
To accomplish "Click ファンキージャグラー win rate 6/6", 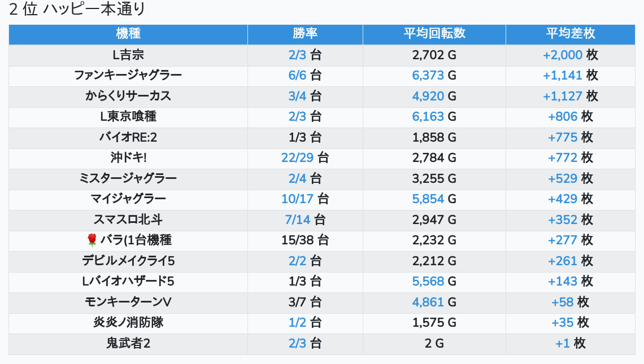I will pos(297,76).
